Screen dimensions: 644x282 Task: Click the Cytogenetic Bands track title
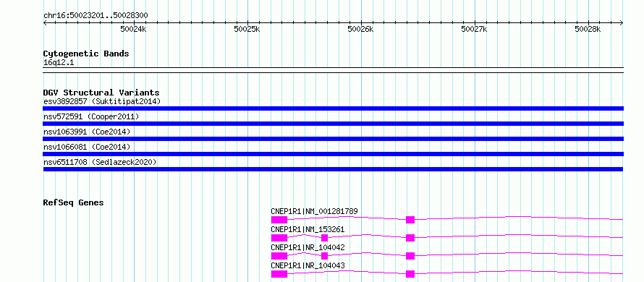point(86,54)
